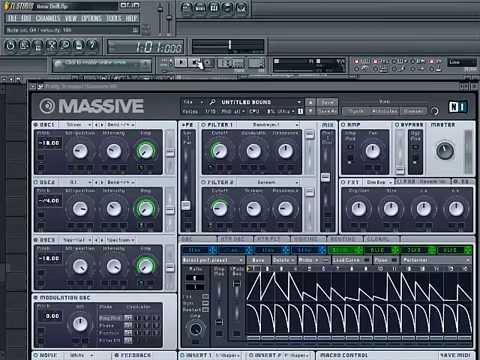Click the Massive logo emblem
This screenshot has width=480, height=360.
pos(47,106)
